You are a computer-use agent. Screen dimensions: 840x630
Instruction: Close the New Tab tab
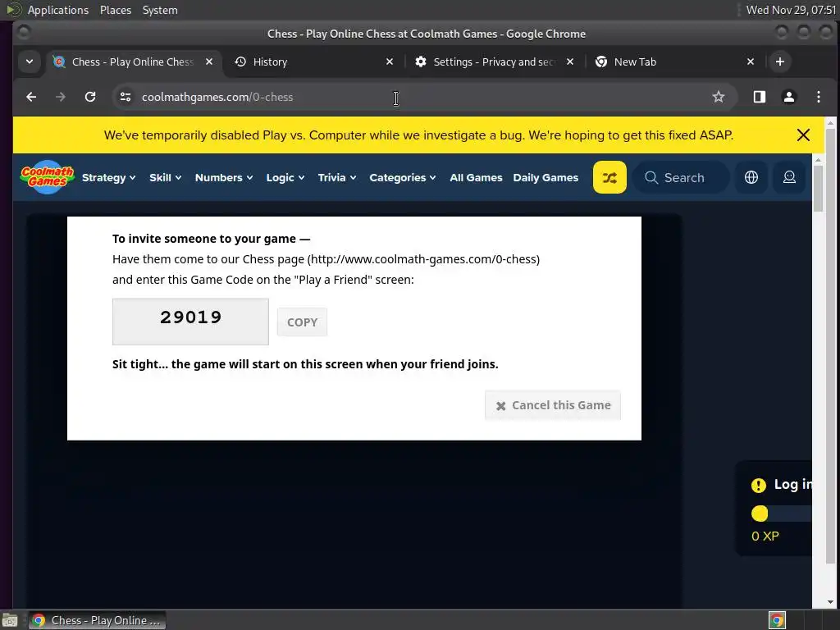751,62
